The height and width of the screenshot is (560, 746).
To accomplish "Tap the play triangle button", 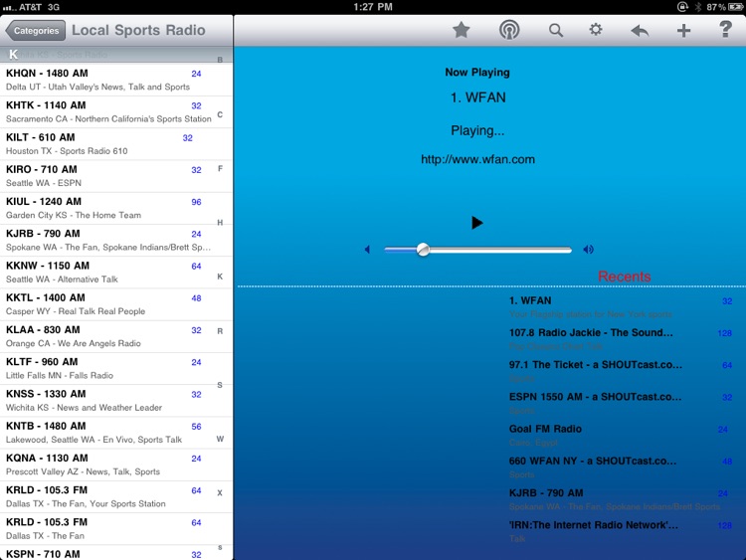I will click(477, 223).
